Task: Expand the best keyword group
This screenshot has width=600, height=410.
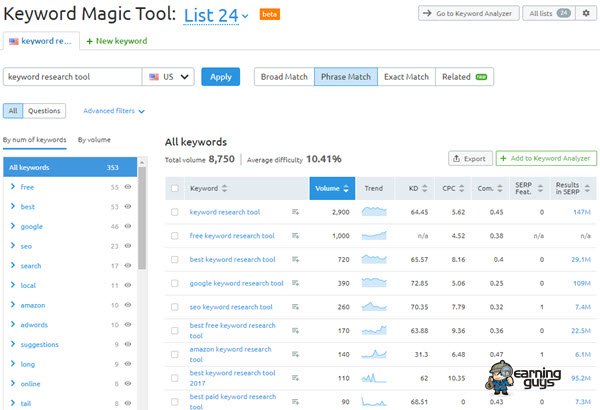Action: tap(13, 206)
